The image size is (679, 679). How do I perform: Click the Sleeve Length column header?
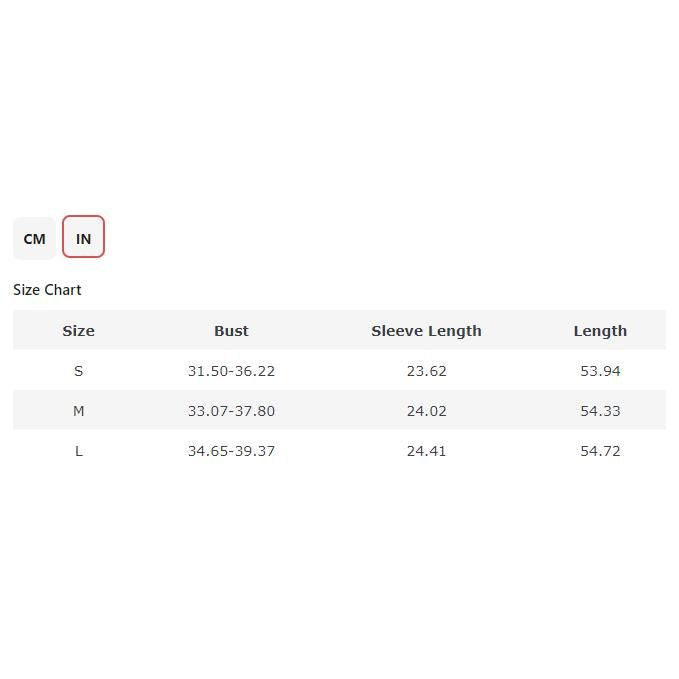pos(426,331)
